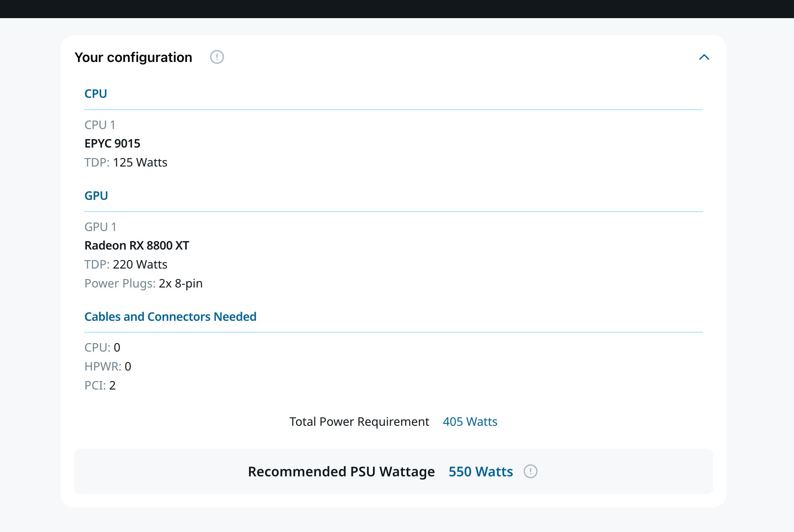Click the 'TDP: 220 Watts' value

click(126, 264)
